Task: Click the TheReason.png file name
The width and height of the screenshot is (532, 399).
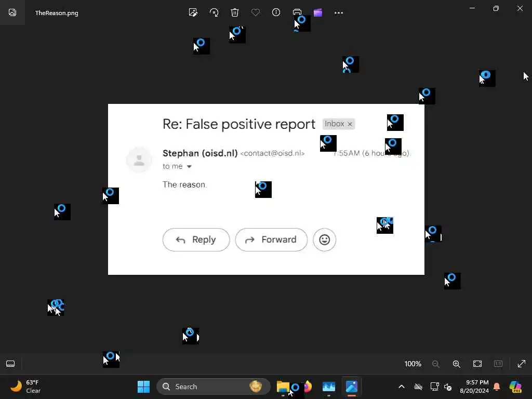Action: (x=57, y=13)
